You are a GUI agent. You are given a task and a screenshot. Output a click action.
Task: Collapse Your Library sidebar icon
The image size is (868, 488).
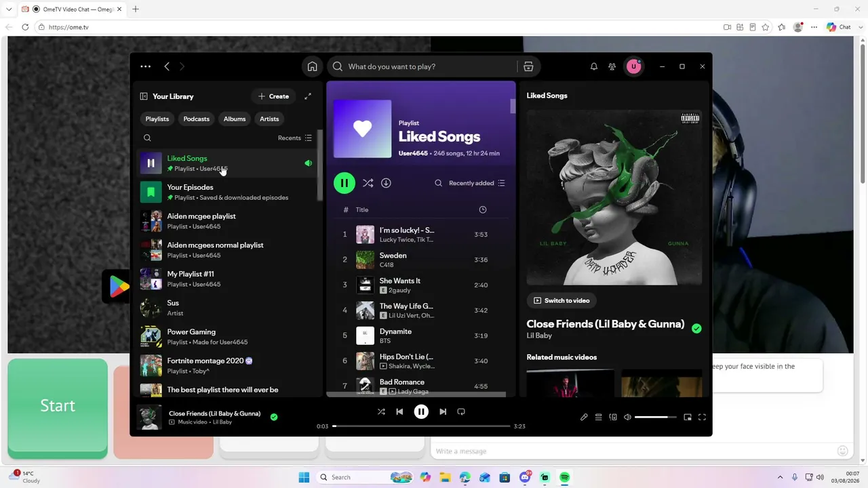(144, 96)
